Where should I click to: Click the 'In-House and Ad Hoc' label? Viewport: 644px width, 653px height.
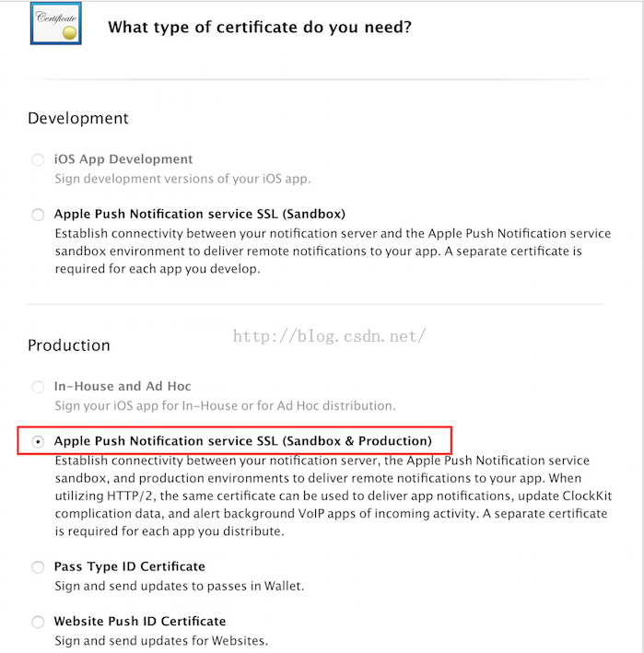(x=123, y=386)
